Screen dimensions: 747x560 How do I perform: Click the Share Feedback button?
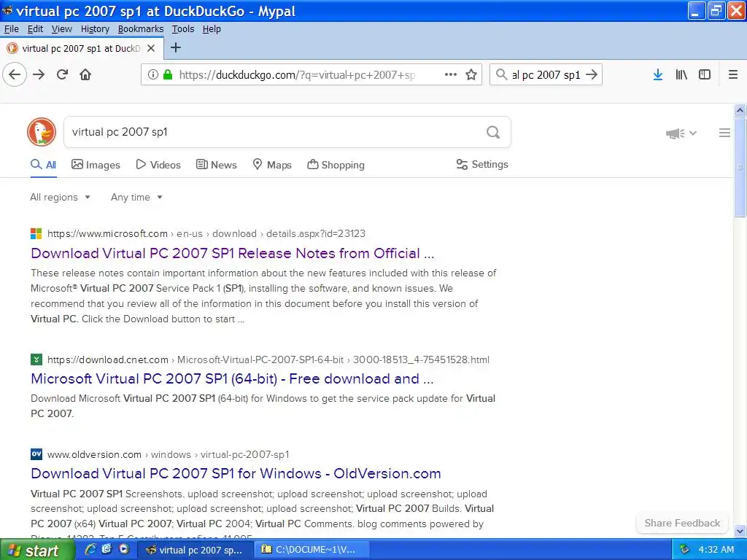click(682, 523)
